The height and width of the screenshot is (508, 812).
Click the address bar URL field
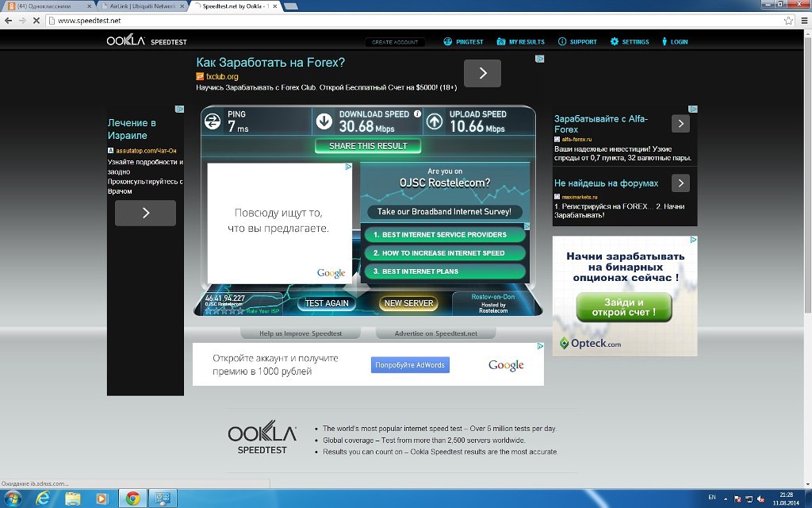(414, 20)
